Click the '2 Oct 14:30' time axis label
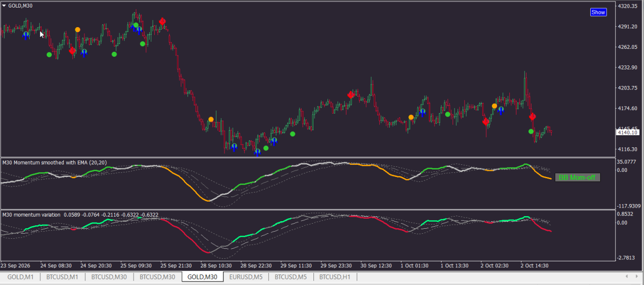Viewport: 644px width, 285px height. tap(535, 266)
